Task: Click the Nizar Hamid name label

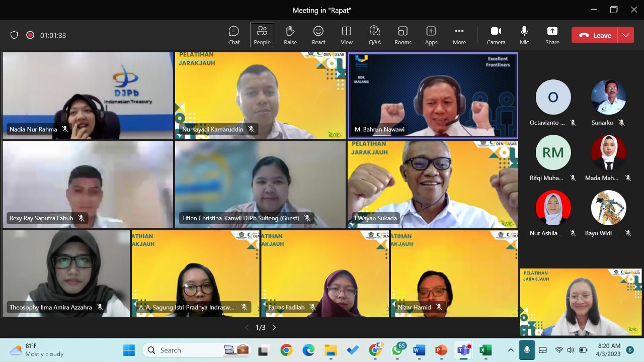Action: (x=414, y=307)
